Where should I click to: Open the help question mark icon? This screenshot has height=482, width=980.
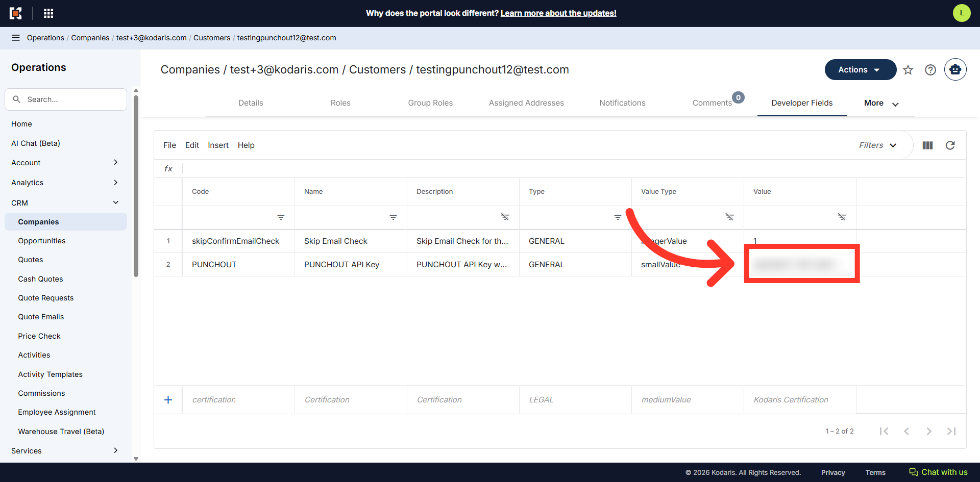[930, 70]
